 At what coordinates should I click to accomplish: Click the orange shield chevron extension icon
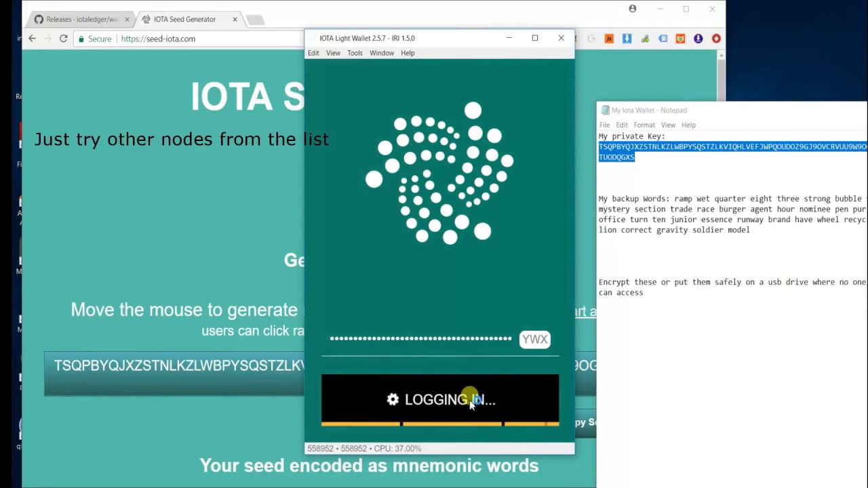click(x=680, y=39)
